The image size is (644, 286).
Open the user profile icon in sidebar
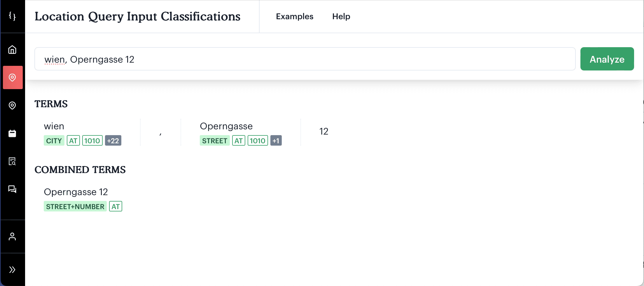pos(12,236)
